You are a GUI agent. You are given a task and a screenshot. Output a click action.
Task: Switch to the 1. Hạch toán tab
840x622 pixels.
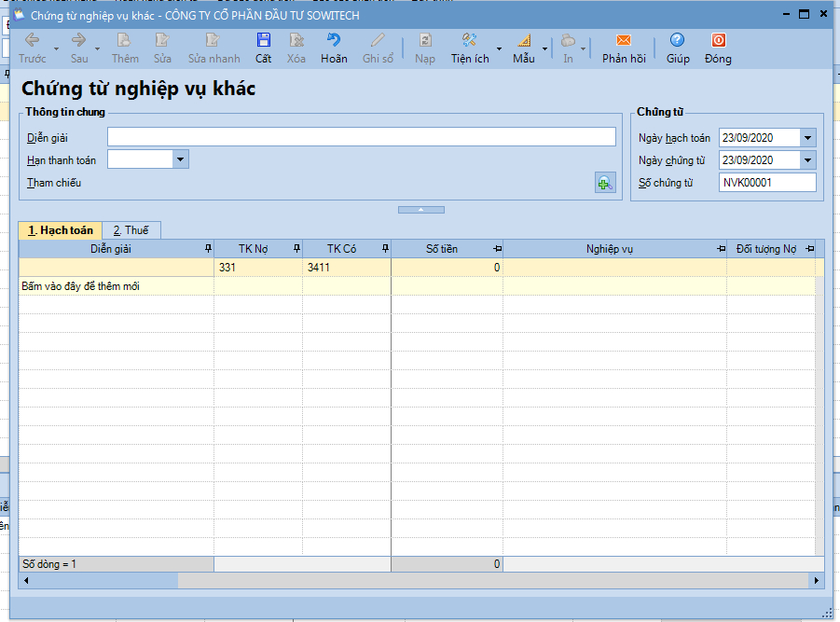point(60,230)
